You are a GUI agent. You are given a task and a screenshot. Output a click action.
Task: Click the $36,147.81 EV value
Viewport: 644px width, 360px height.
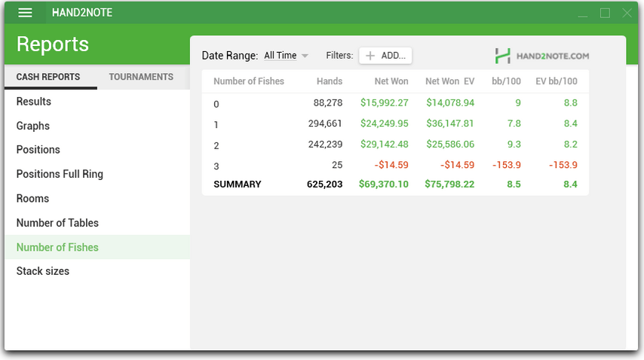450,124
